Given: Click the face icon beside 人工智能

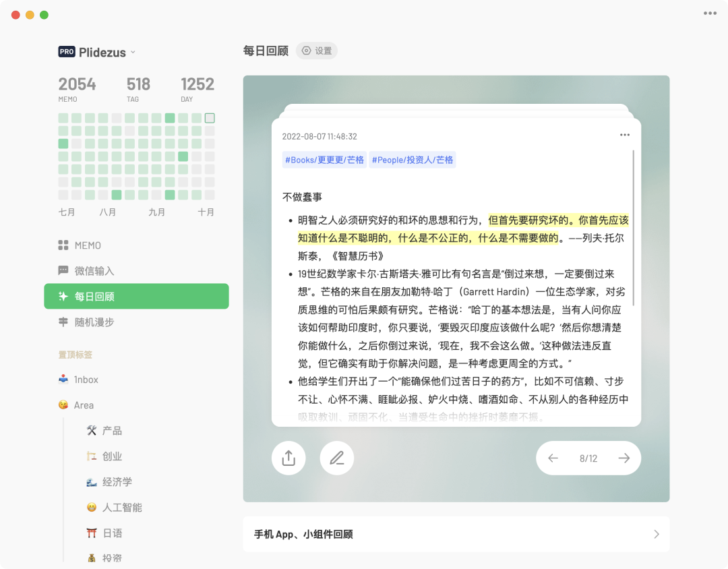Looking at the screenshot, I should click(92, 507).
